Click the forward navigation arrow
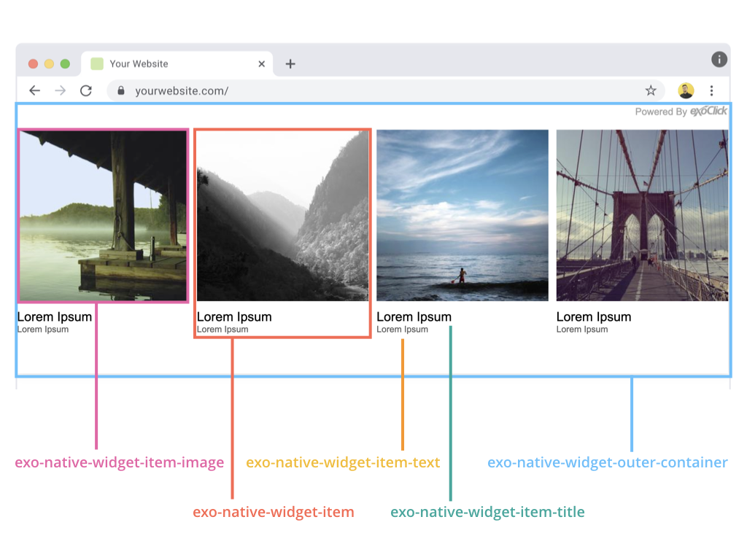Image resolution: width=747 pixels, height=560 pixels. (x=60, y=90)
